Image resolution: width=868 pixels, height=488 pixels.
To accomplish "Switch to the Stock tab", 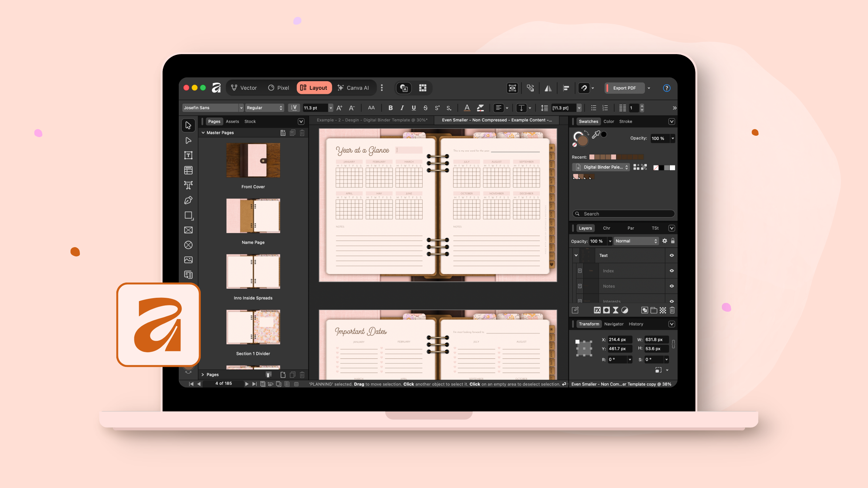I will (x=250, y=121).
